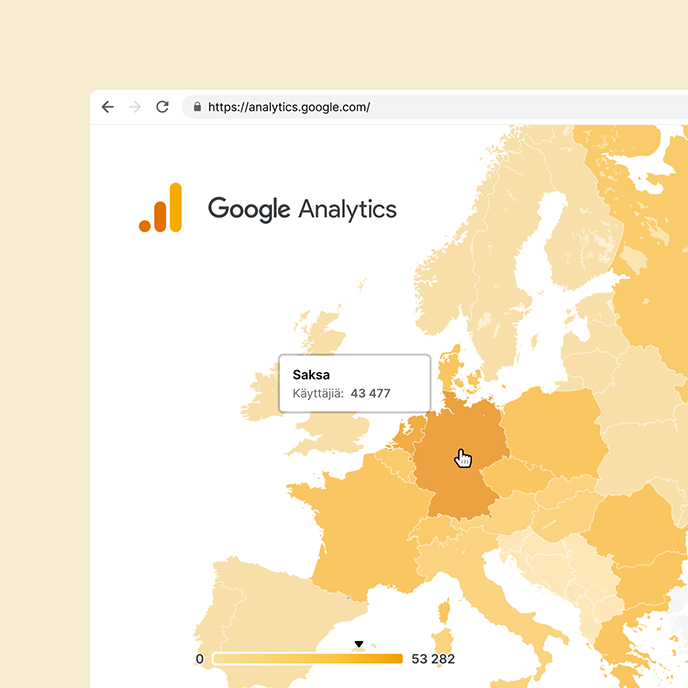Click the orange color gradient legend bar
This screenshot has width=688, height=688.
308,659
